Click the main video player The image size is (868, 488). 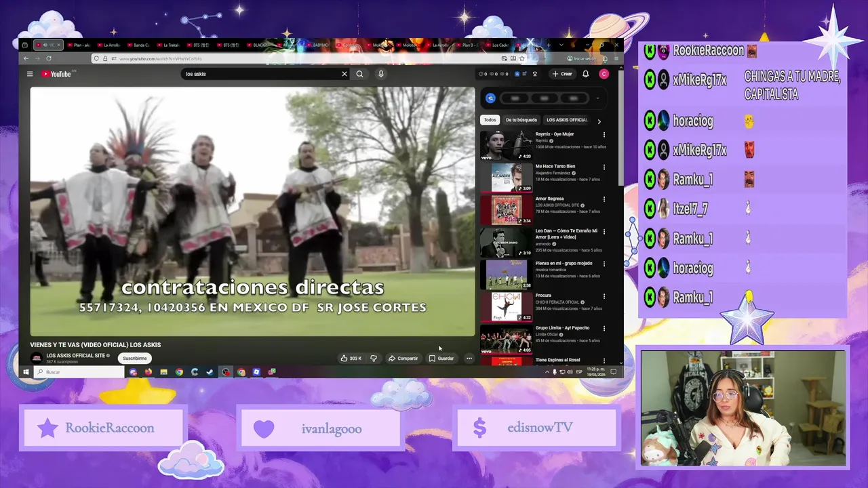252,211
